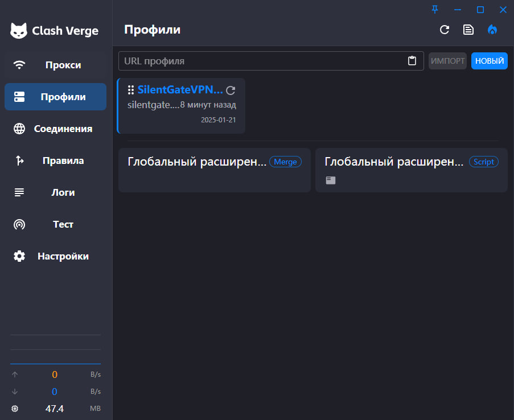Create profile with НОВЫЙ button

490,61
